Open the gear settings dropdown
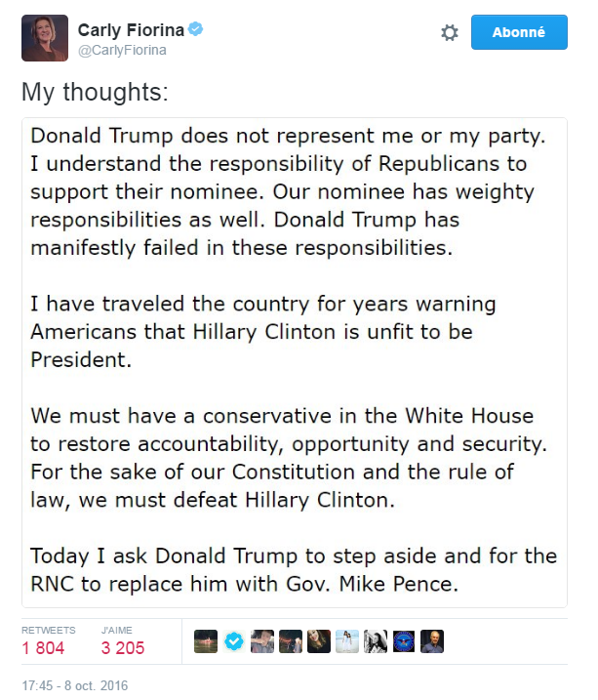Image resolution: width=598 pixels, height=700 pixels. [x=449, y=33]
